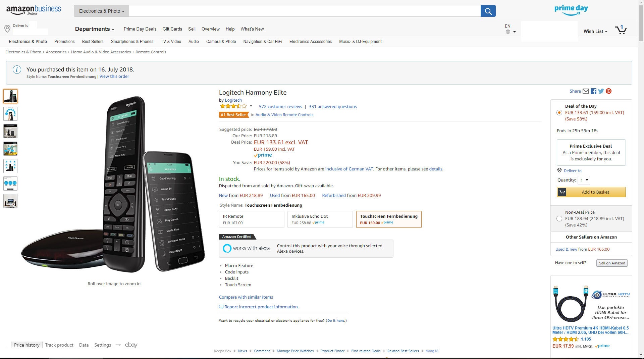Screen dimensions: 644x359
Task: Expand the Departments menu
Action: click(x=95, y=29)
